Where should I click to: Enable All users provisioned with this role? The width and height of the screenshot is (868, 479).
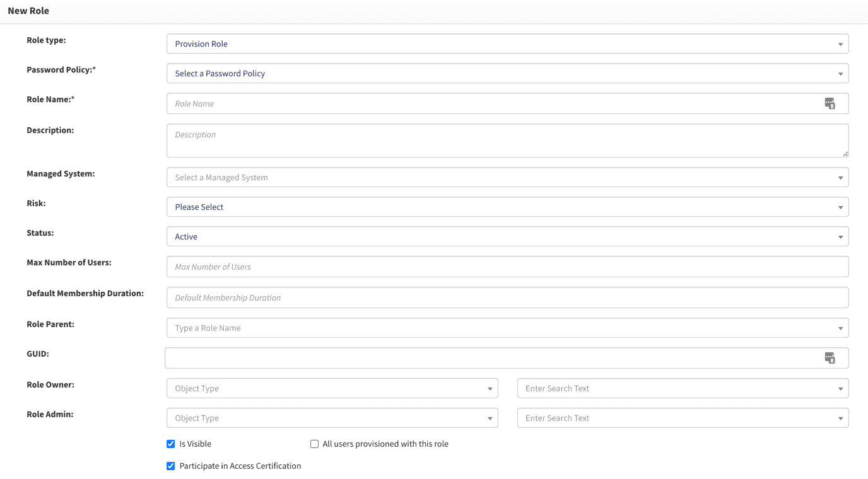coord(314,444)
